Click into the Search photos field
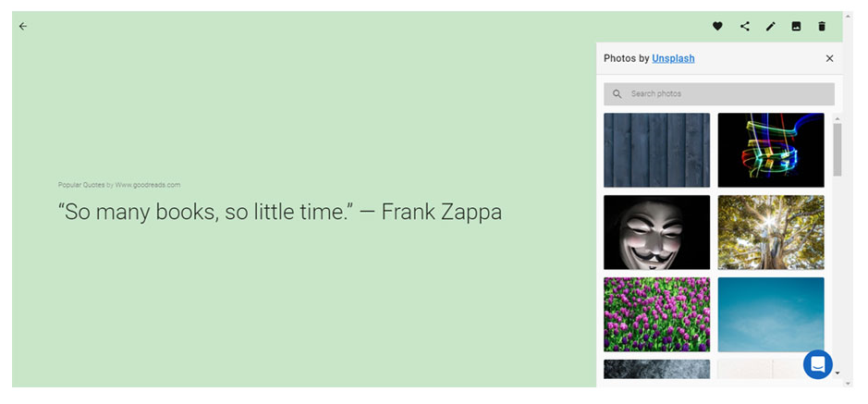868x404 pixels. (x=719, y=94)
